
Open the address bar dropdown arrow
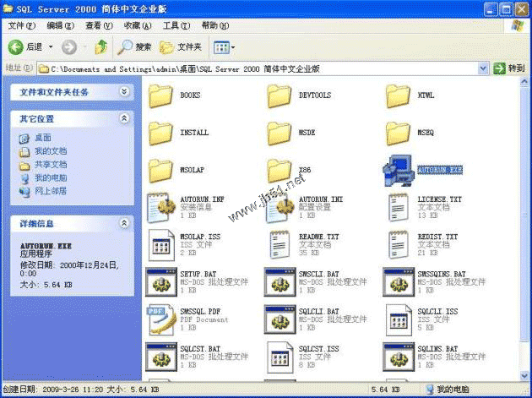484,68
